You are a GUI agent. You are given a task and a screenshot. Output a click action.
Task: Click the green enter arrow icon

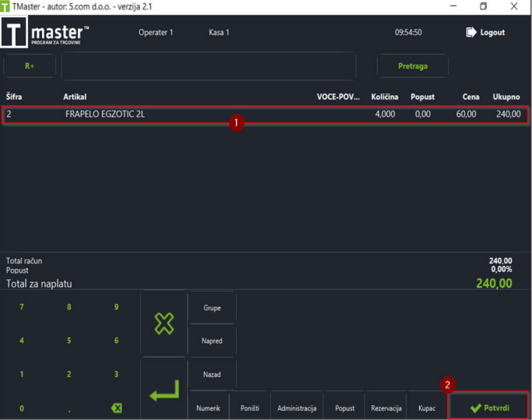pos(164,390)
